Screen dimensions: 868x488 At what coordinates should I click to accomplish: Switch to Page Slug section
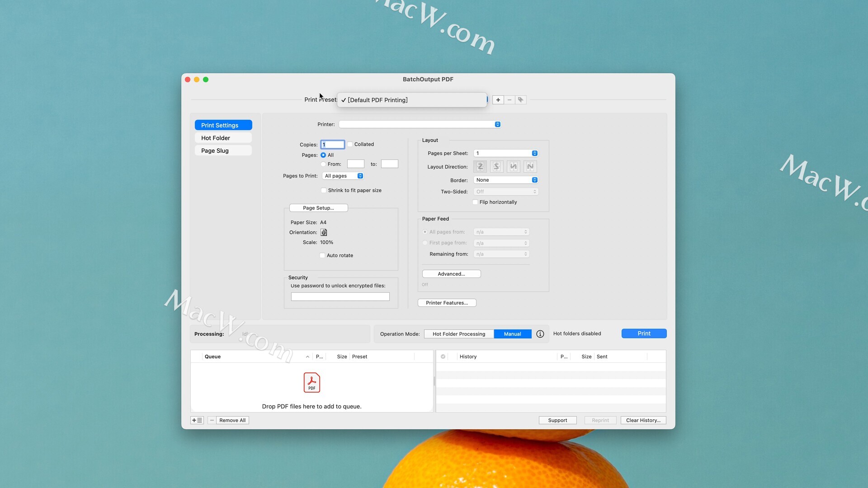coord(223,150)
